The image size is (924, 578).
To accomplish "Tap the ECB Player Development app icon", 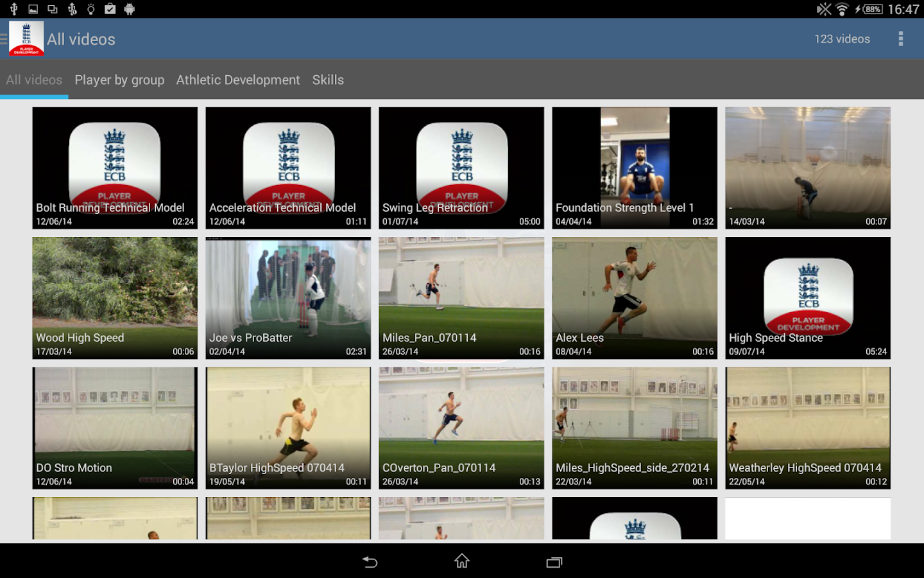I will (26, 39).
